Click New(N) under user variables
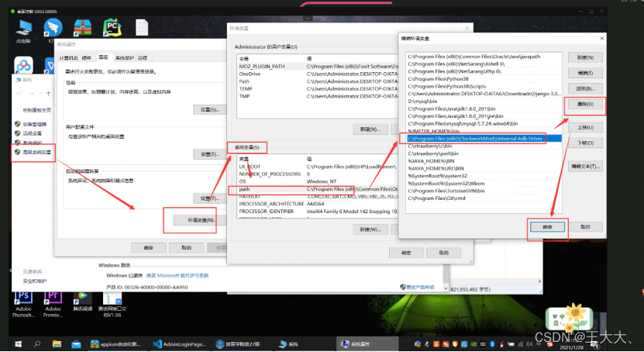This screenshot has height=352, width=644. [370, 129]
